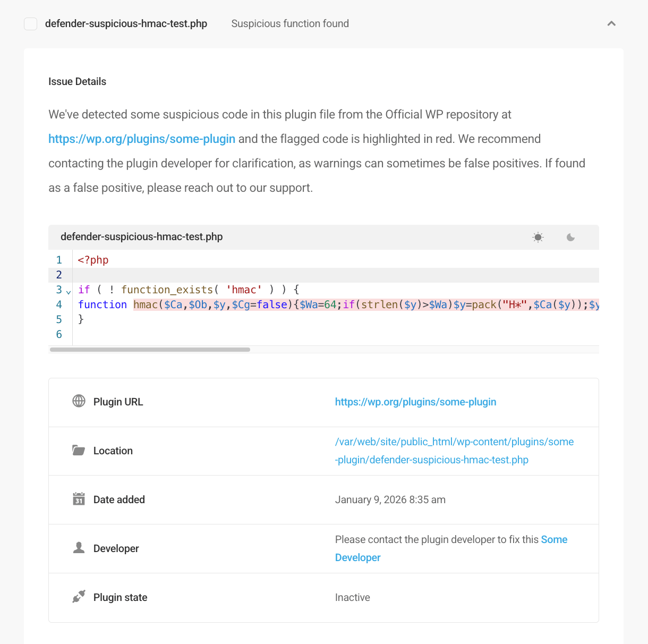Click the globe icon beside Plugin URL

click(x=79, y=401)
